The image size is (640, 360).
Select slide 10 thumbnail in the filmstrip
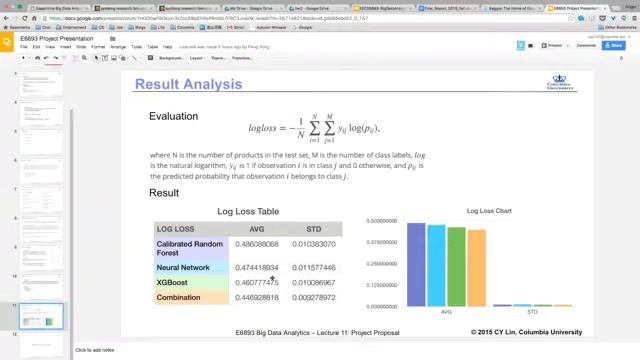point(41,287)
